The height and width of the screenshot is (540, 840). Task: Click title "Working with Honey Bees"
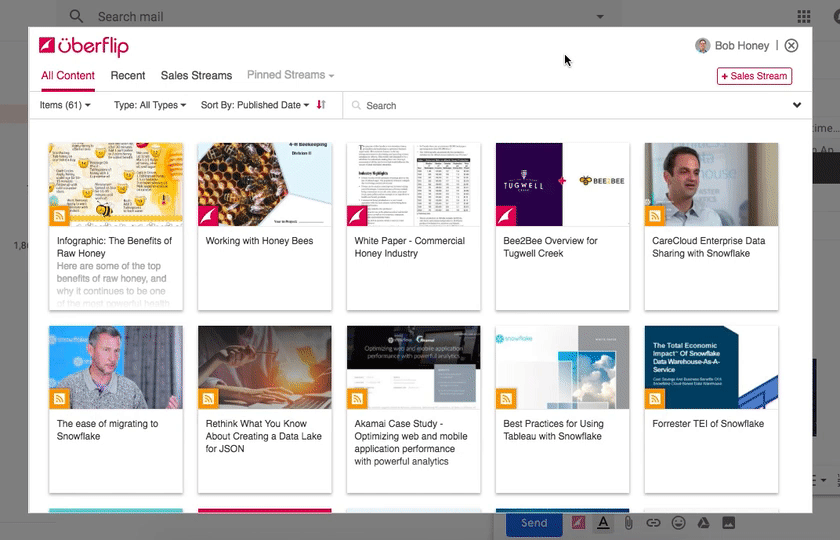259,241
